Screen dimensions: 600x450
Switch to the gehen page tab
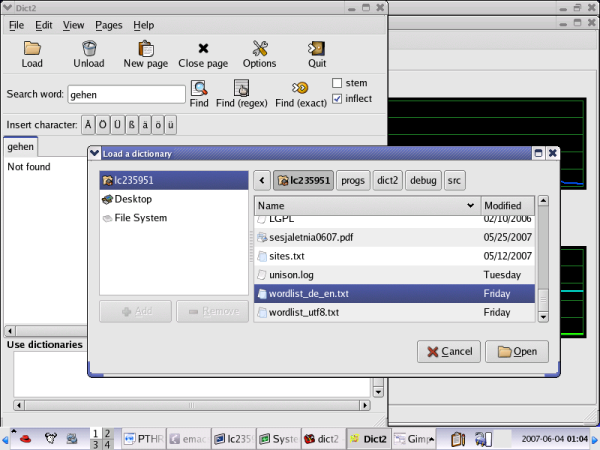(x=21, y=147)
